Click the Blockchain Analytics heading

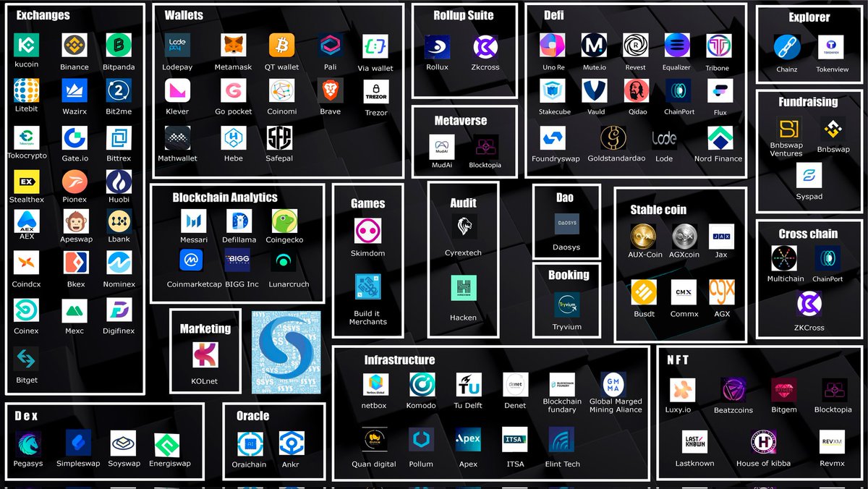pos(225,197)
